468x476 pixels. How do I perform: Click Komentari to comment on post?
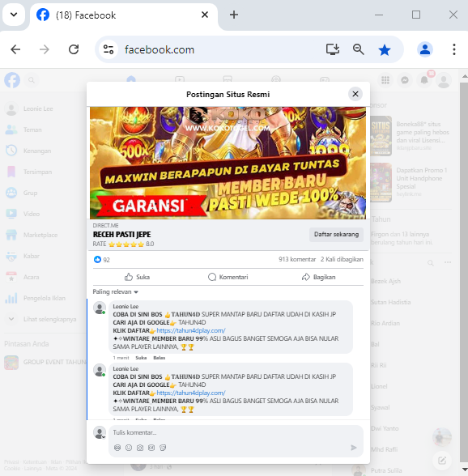tap(228, 277)
